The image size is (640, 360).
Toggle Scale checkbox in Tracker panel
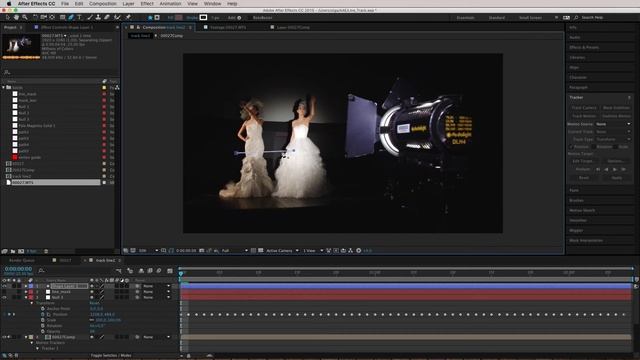[x=616, y=147]
